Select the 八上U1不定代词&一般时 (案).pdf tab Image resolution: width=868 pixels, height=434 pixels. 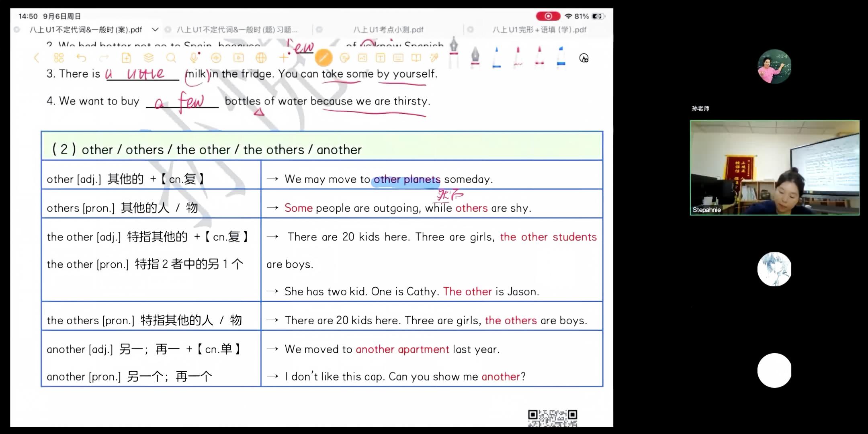(86, 30)
